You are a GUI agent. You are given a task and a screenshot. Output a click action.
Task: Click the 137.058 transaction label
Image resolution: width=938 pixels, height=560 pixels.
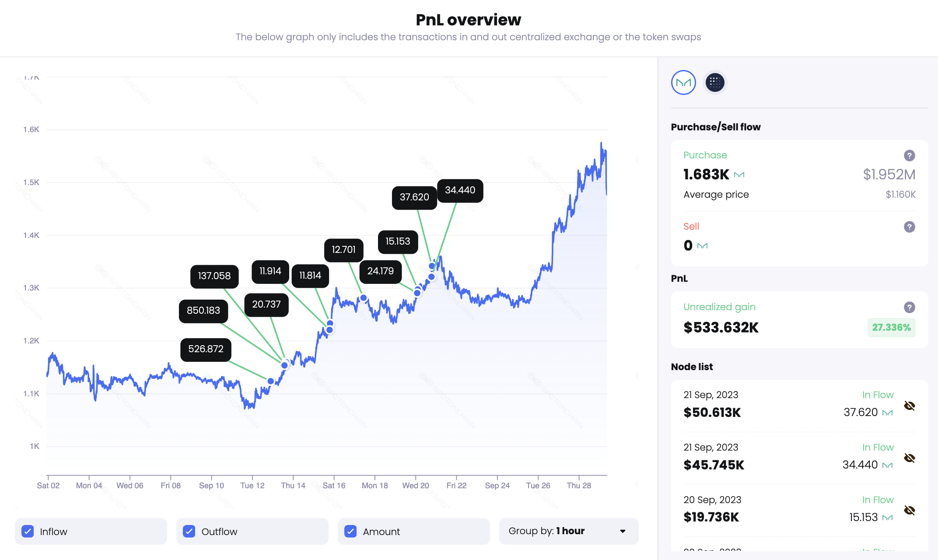[x=214, y=276]
